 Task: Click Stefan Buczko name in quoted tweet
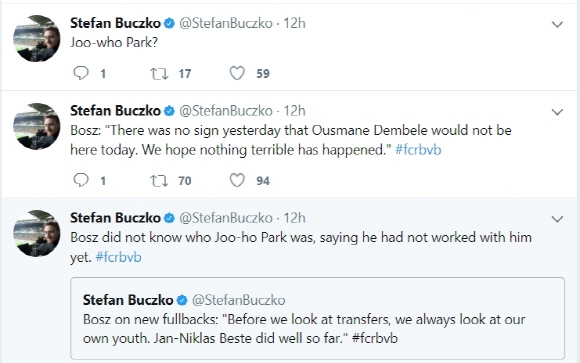128,300
